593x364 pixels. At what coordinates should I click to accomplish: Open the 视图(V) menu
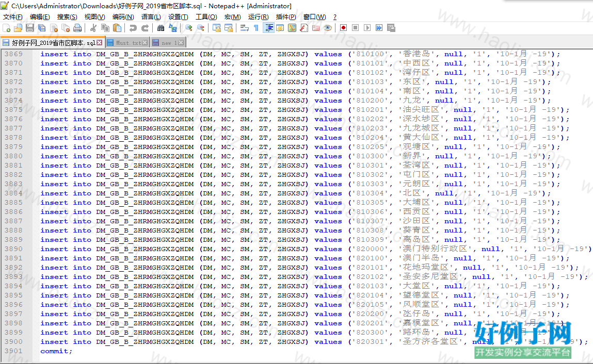pyautogui.click(x=94, y=17)
